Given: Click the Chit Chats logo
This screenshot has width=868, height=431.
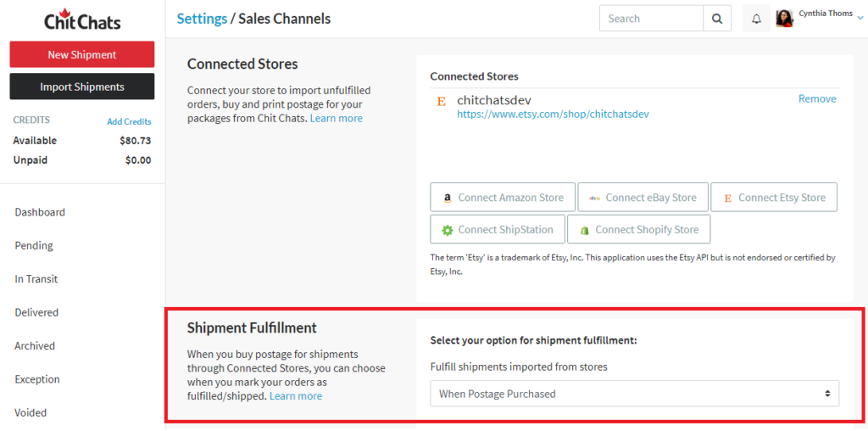Looking at the screenshot, I should click(82, 20).
